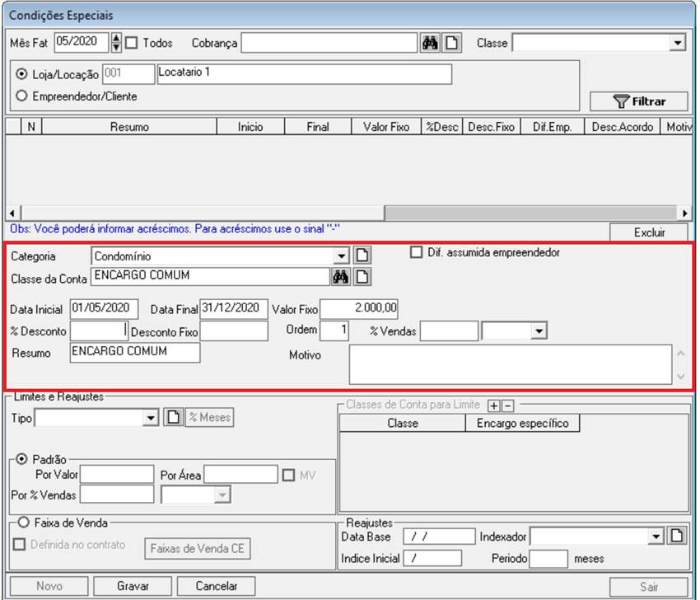700x600 pixels.
Task: Save with the Gravar button
Action: [133, 586]
